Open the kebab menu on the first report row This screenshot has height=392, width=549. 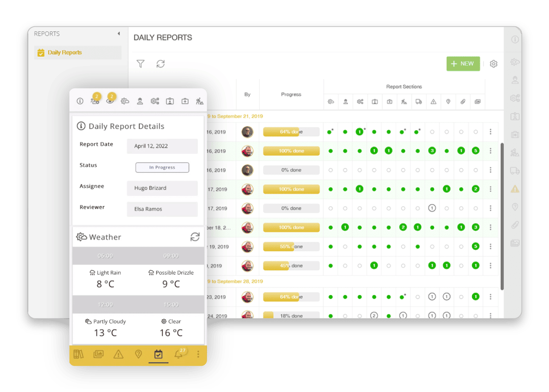[491, 132]
